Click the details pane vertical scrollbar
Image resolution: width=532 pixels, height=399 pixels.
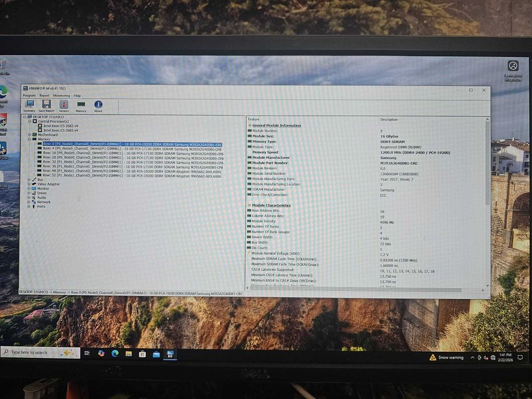pos(488,163)
